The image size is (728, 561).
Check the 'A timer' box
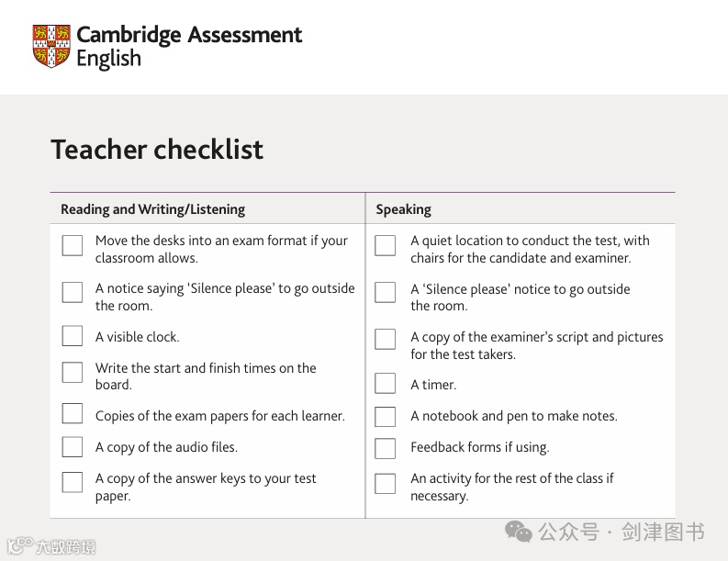(386, 384)
